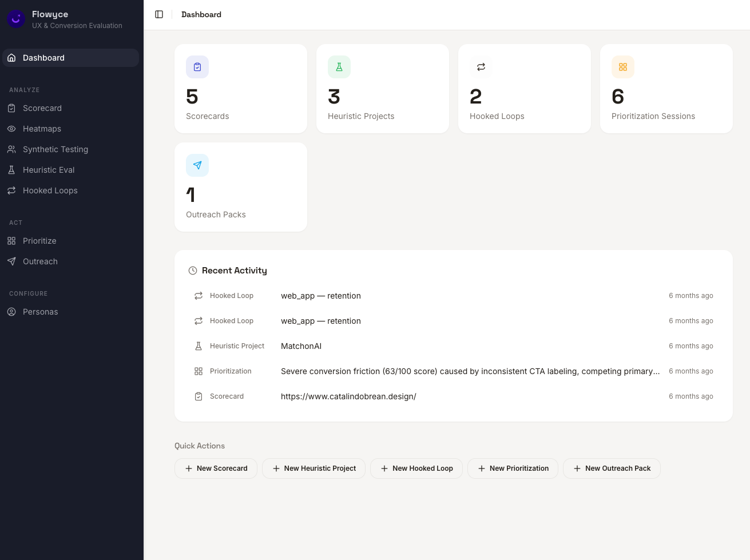
Task: Open Personas under Configure
Action: point(71,312)
